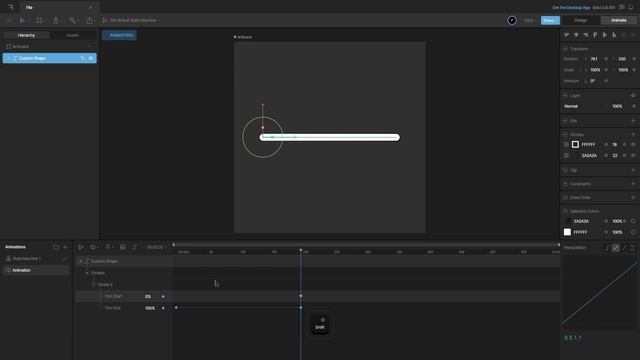Collapse the Transform section

[565, 49]
